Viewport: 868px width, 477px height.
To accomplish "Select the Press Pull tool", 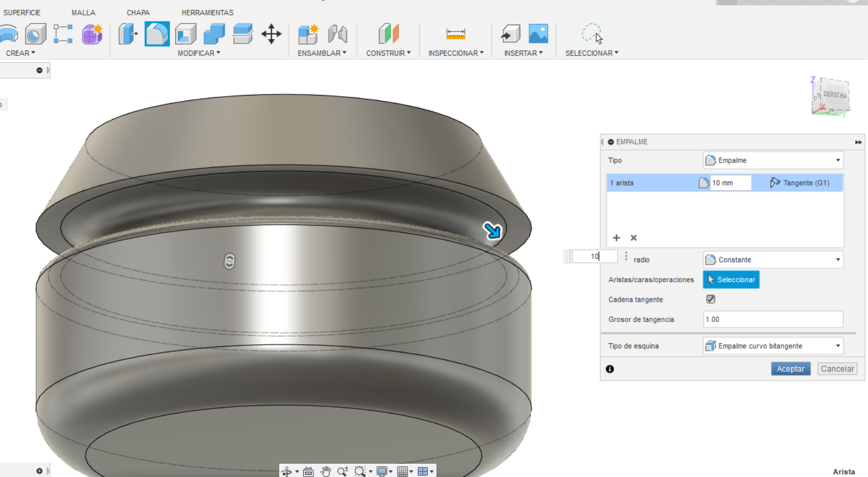I will point(128,34).
